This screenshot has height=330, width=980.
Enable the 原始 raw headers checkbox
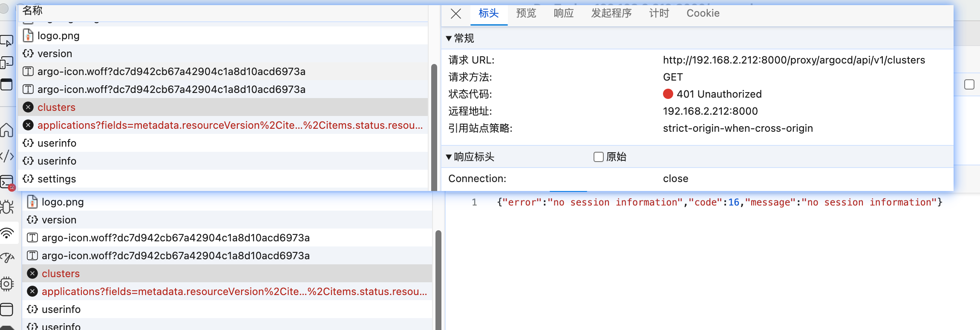[x=598, y=157]
